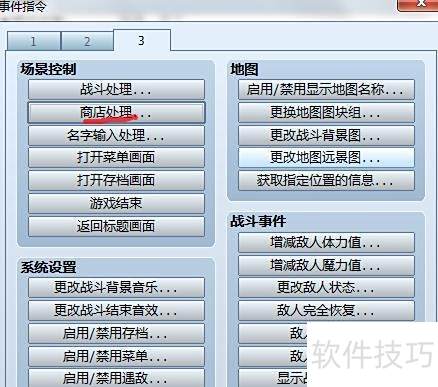The height and width of the screenshot is (387, 438).
Task: Click 增减敌人体力值 button
Action: [x=326, y=242]
